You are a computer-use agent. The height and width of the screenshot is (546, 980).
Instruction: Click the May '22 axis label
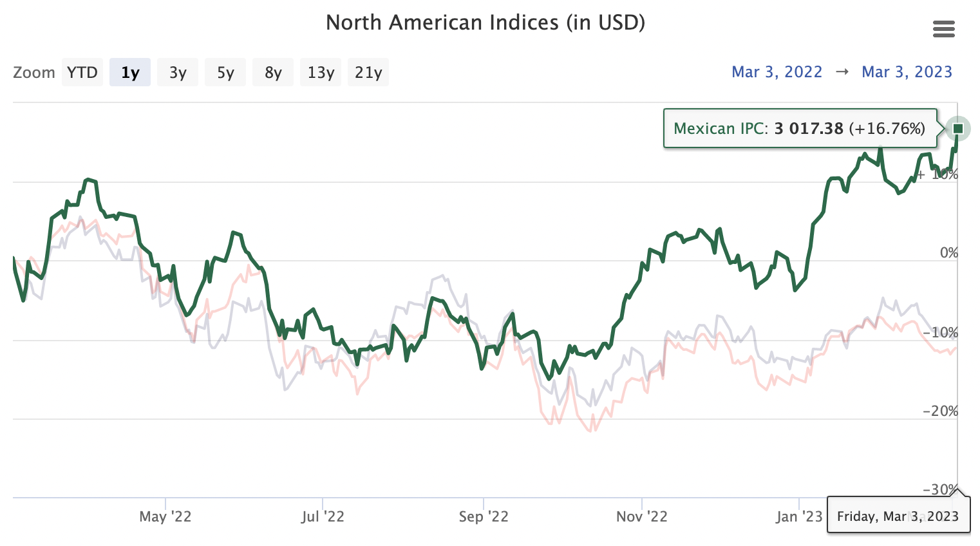(x=165, y=516)
